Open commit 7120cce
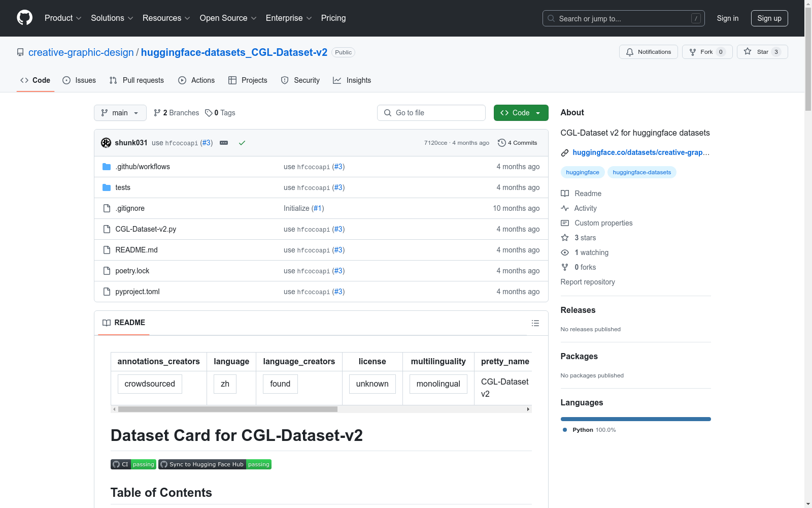This screenshot has height=508, width=812. [x=435, y=143]
